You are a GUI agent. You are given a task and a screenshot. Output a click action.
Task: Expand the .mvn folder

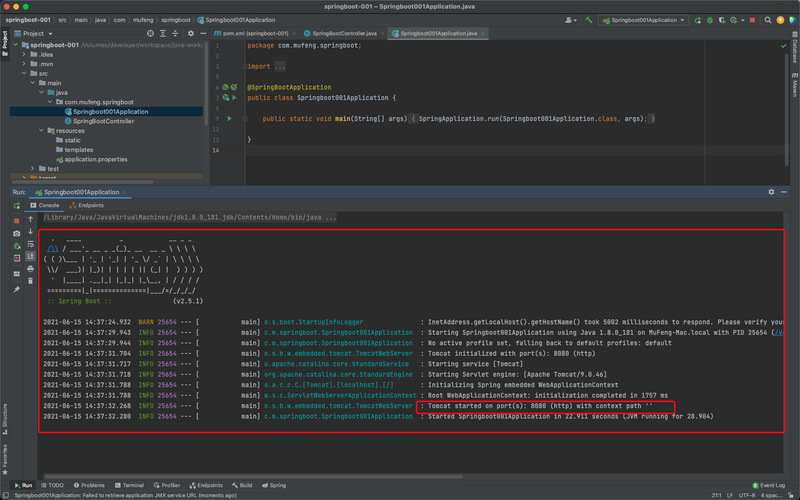24,64
